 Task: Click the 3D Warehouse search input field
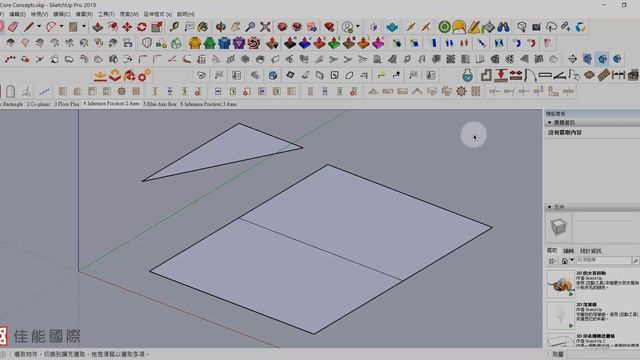click(604, 260)
